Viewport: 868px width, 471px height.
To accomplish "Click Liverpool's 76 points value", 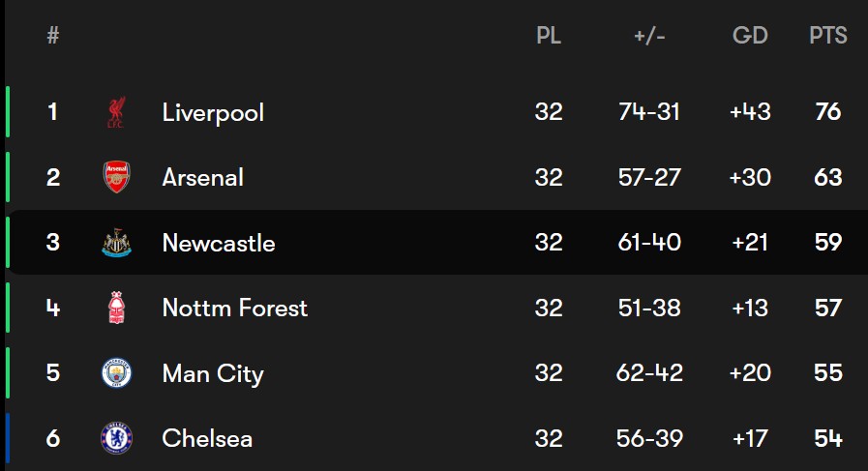I will (828, 112).
